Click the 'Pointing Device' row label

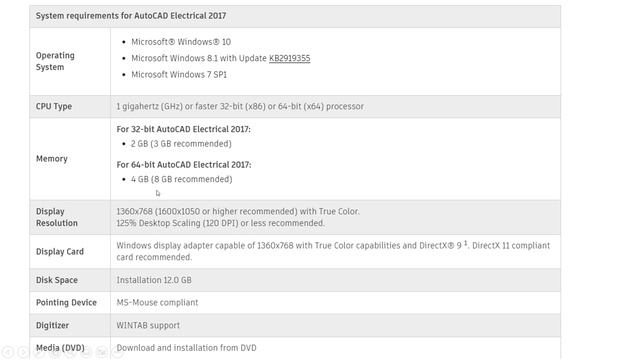(x=66, y=303)
